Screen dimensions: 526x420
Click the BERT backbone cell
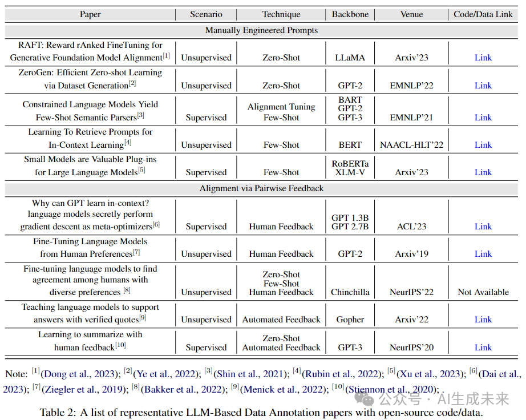350,144
